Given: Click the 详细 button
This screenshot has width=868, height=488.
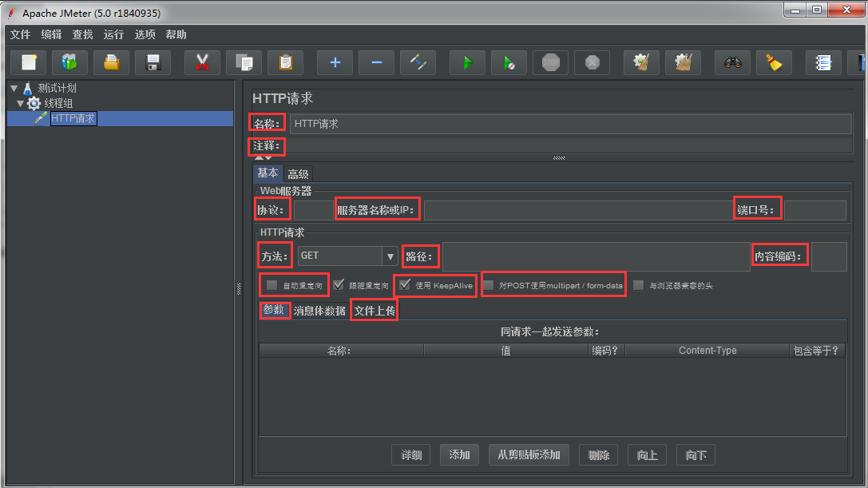Looking at the screenshot, I should coord(411,454).
